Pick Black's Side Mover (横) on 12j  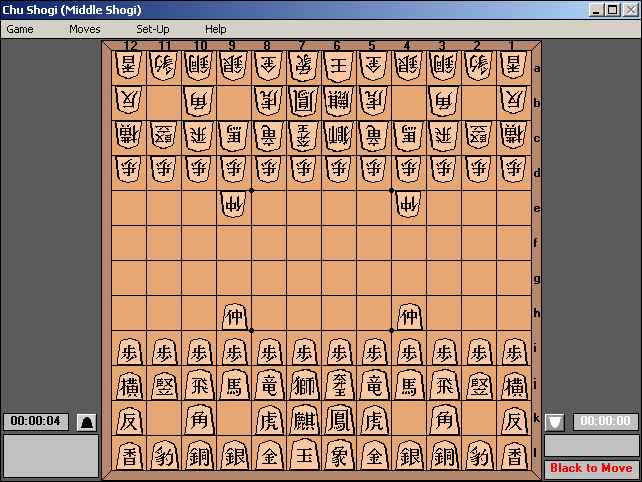point(129,385)
